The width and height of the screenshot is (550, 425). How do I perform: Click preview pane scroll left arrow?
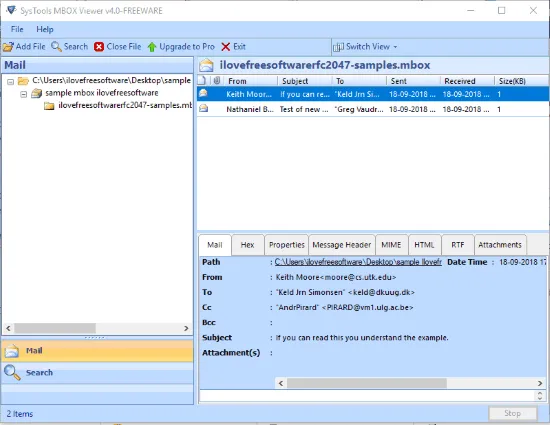click(281, 383)
